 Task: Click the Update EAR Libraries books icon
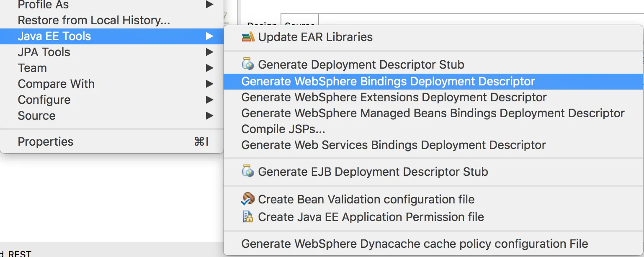[248, 37]
